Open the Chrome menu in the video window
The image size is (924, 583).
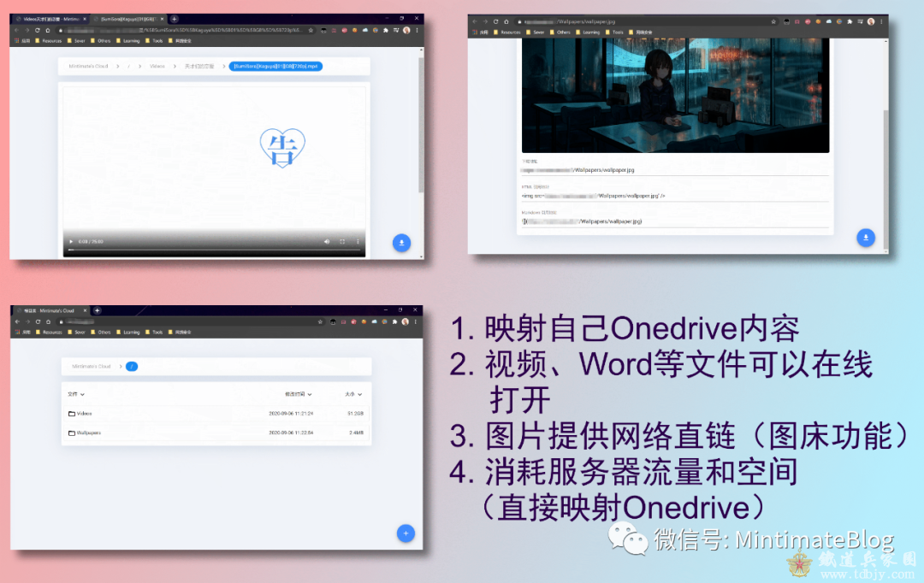coord(418,30)
